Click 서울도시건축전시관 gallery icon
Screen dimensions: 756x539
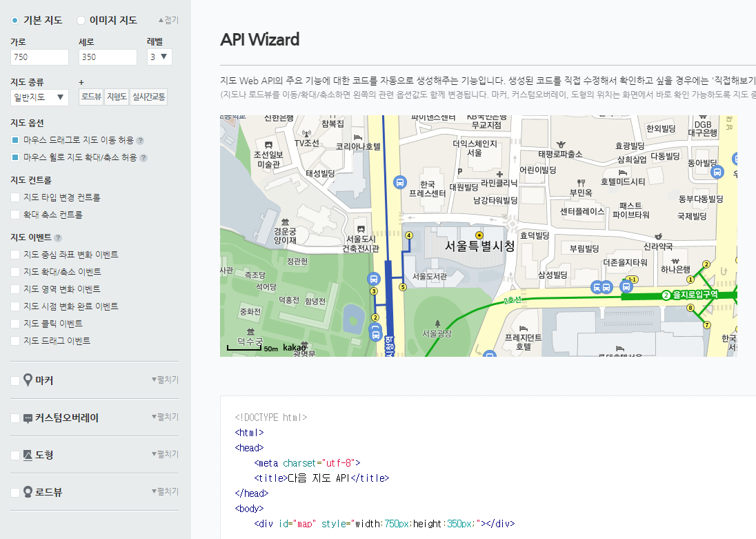point(361,229)
